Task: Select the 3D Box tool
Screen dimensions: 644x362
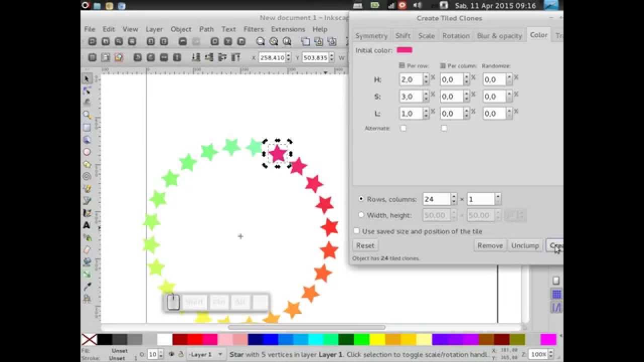Action: 87,140
